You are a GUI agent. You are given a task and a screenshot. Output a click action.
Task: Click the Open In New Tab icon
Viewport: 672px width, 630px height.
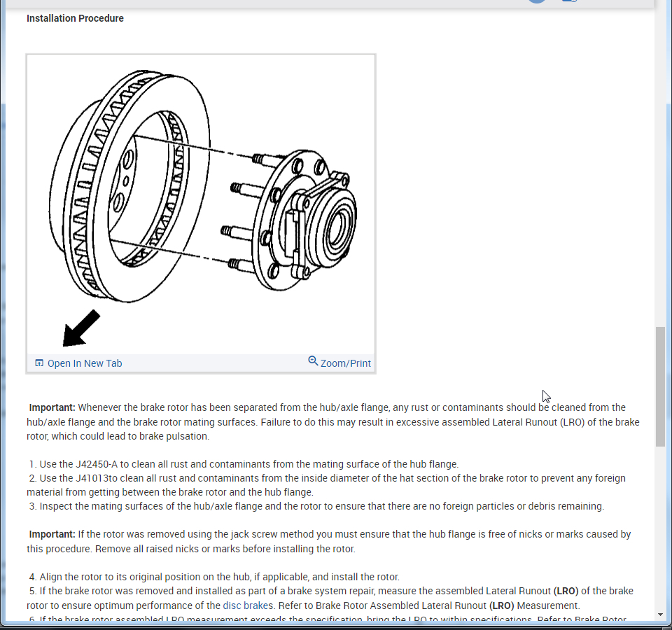tap(39, 363)
